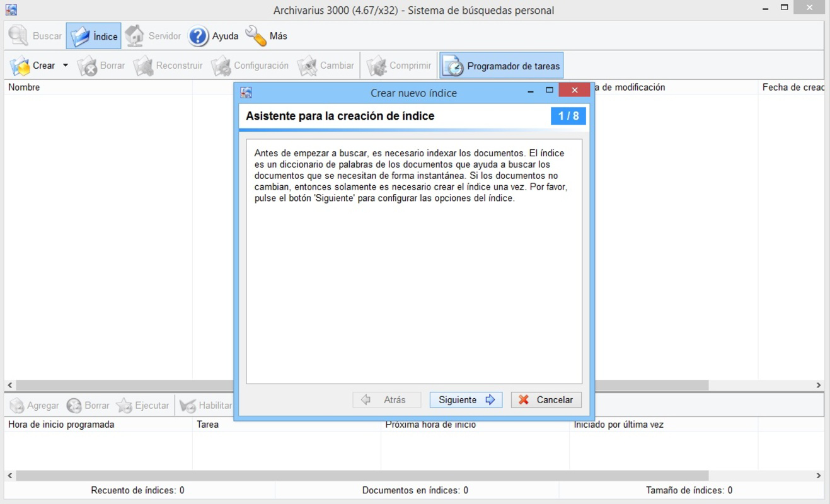
Task: Cancel the index creation wizard
Action: [x=546, y=399]
